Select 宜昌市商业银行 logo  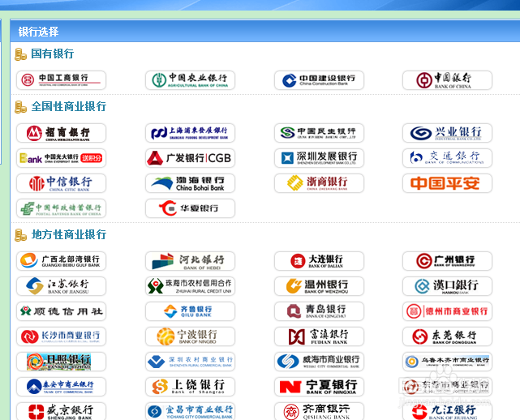point(190,411)
